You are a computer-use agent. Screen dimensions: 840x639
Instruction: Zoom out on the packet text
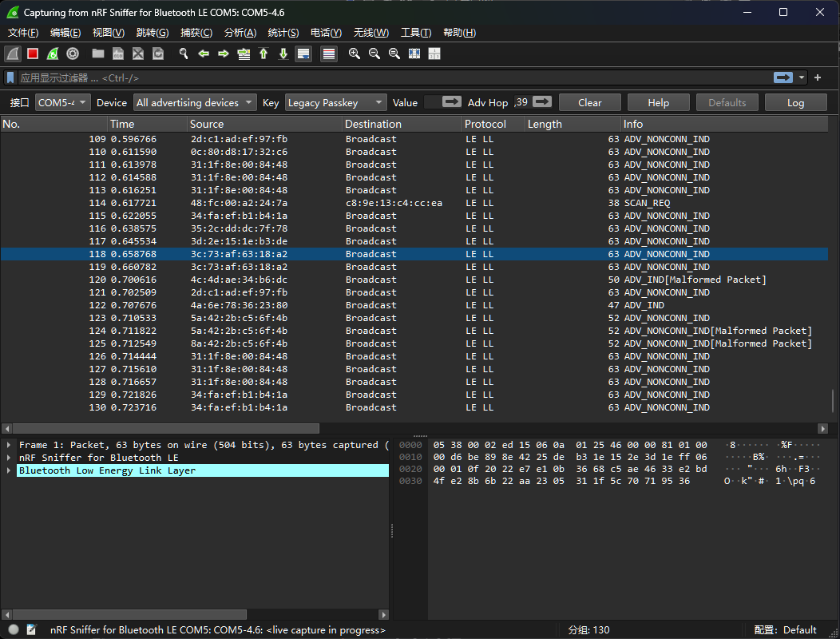(374, 54)
